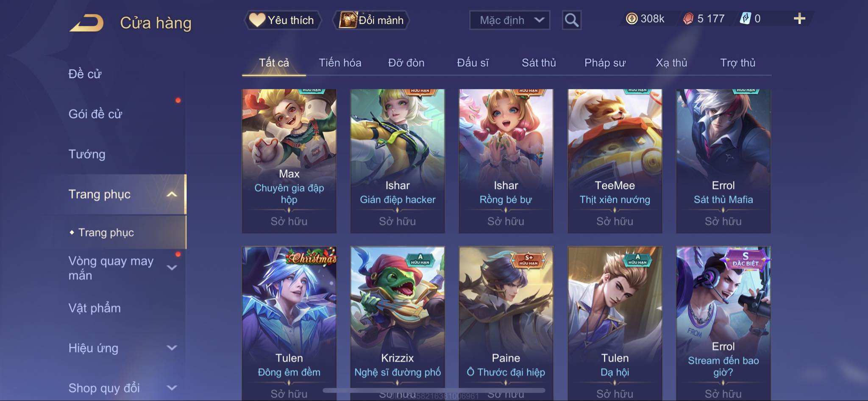
Task: Switch to the Sát thủ tab
Action: (x=539, y=63)
